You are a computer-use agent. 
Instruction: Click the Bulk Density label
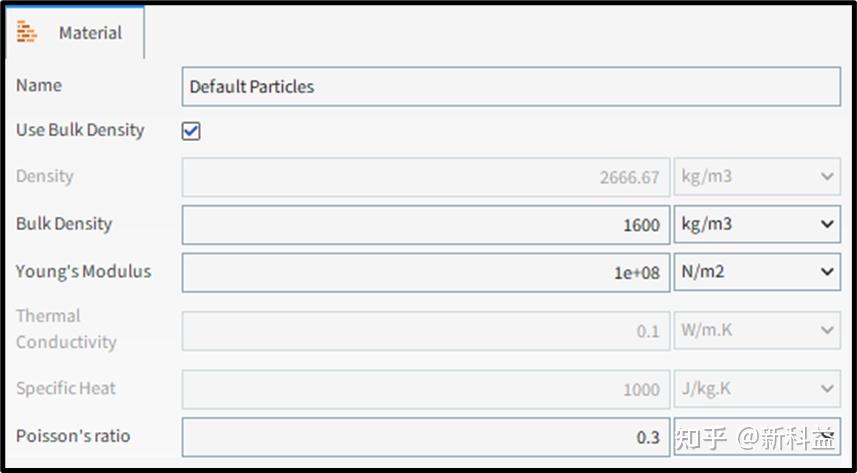coord(64,224)
